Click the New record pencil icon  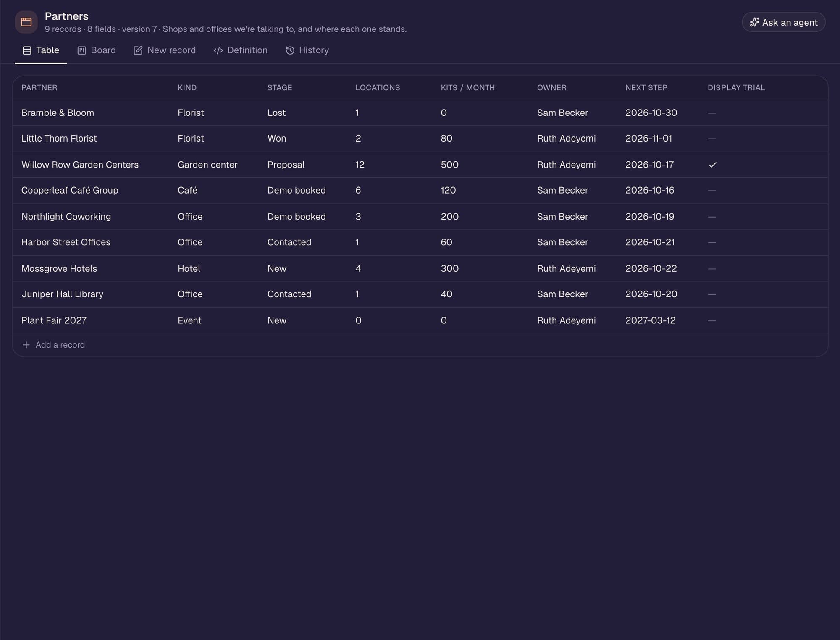pos(138,50)
